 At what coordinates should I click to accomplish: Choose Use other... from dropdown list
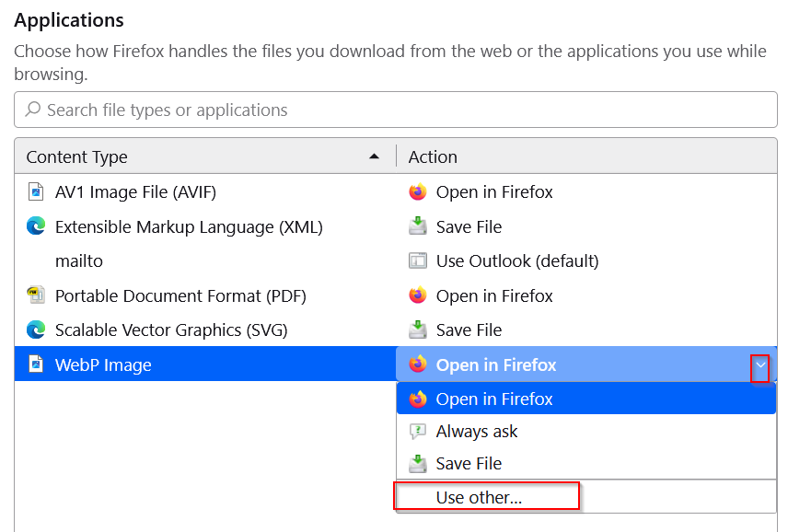pyautogui.click(x=586, y=497)
